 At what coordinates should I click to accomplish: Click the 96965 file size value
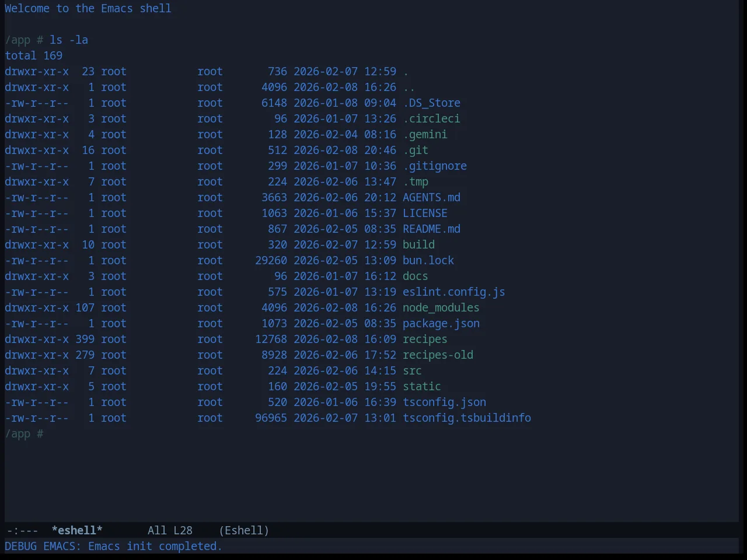pyautogui.click(x=271, y=418)
